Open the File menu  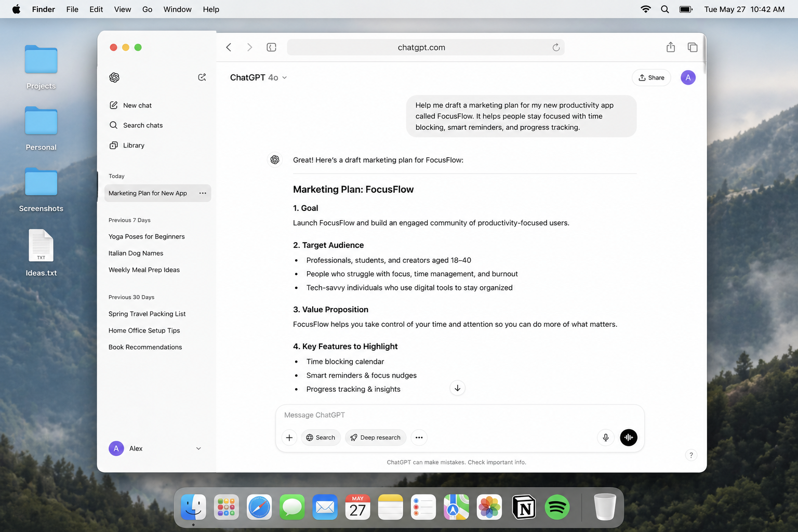[72, 9]
